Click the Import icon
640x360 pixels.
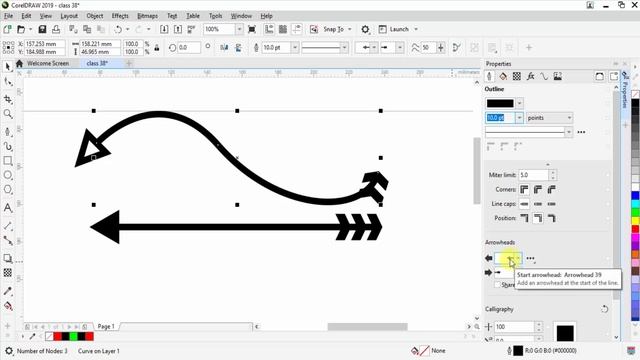(x=164, y=29)
